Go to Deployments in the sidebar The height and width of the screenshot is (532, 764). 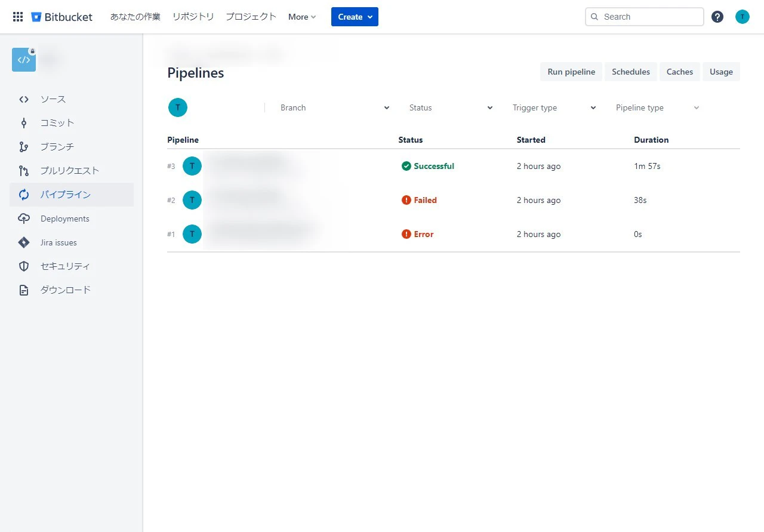click(72, 219)
